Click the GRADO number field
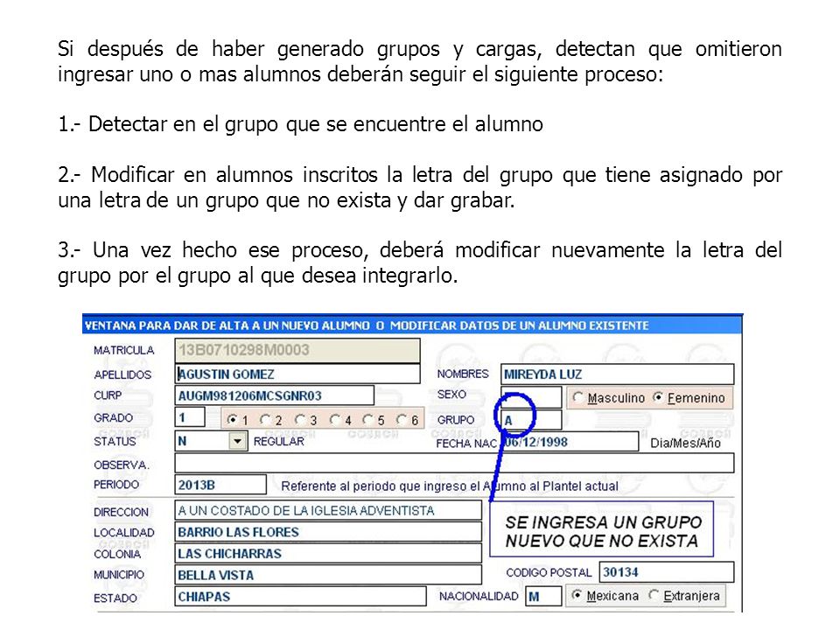Viewport: 840px width, 630px height. (x=190, y=417)
